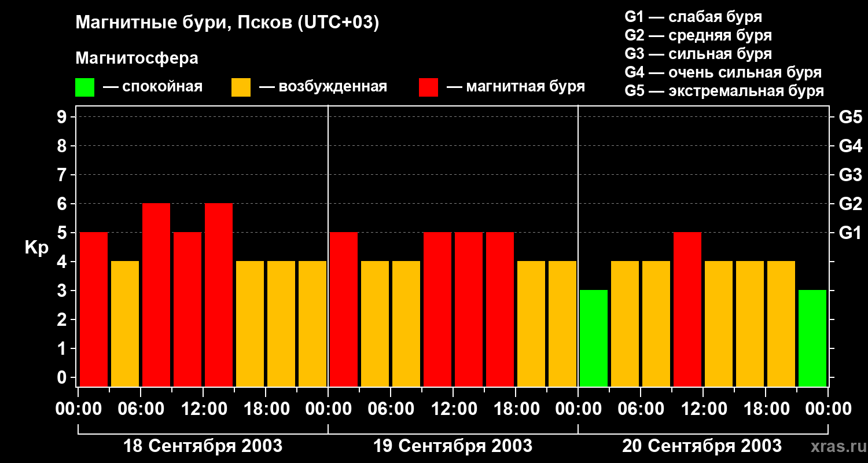Click the 'Магнитные бури, Псков (UTC+03)' title
The height and width of the screenshot is (463, 868).
pos(227,23)
